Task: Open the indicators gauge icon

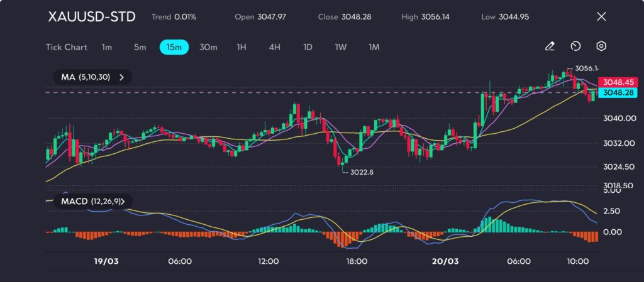Action: click(x=575, y=46)
